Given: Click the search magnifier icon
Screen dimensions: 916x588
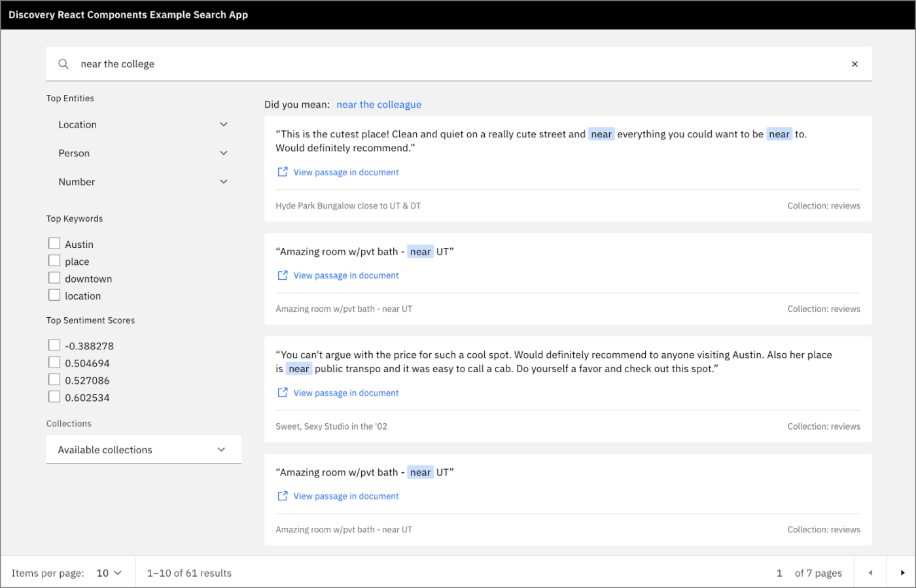Looking at the screenshot, I should click(63, 64).
